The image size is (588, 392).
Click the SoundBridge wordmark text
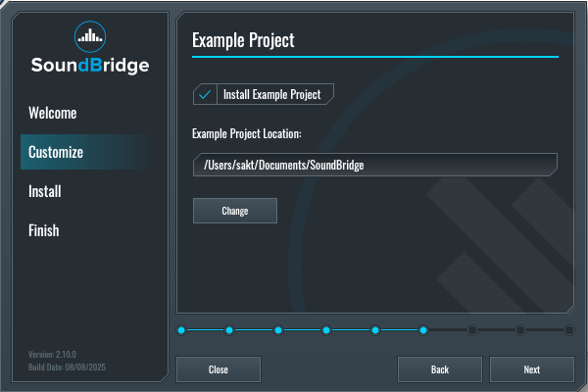(x=90, y=66)
